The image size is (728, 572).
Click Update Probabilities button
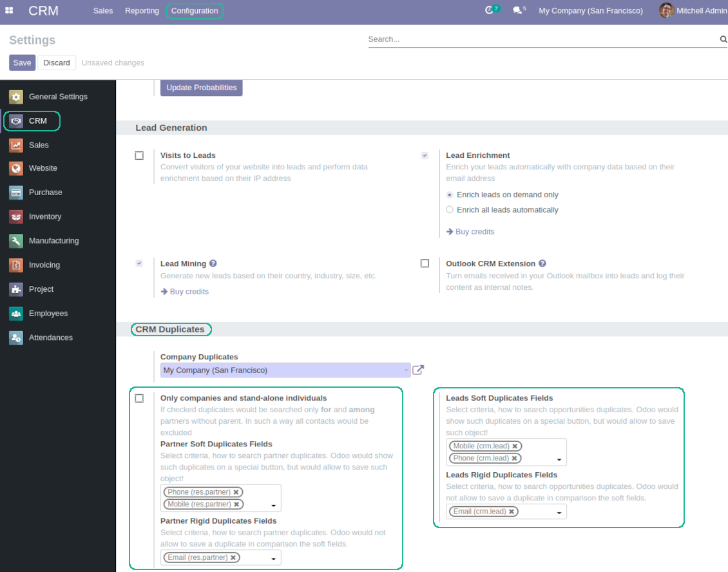click(202, 88)
